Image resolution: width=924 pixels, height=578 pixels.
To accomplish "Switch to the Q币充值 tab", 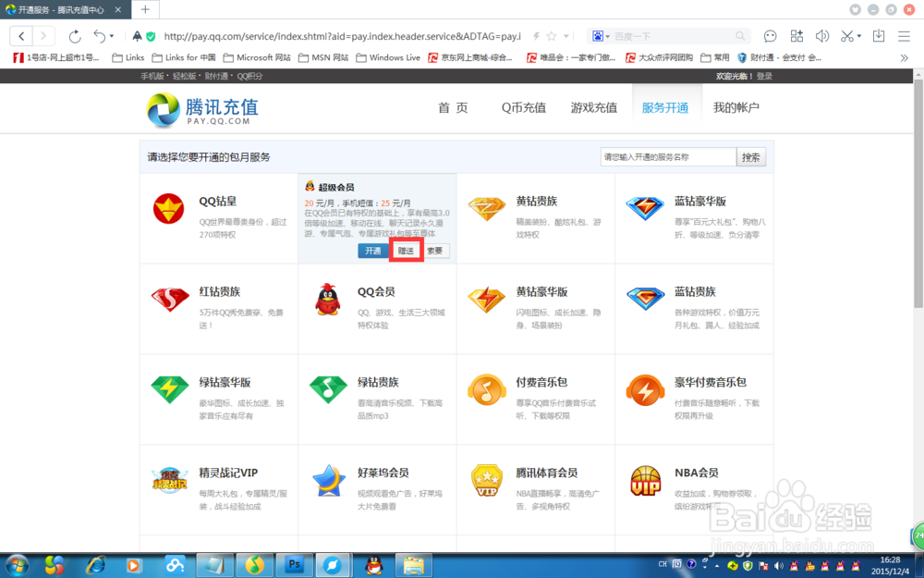I will pyautogui.click(x=524, y=107).
